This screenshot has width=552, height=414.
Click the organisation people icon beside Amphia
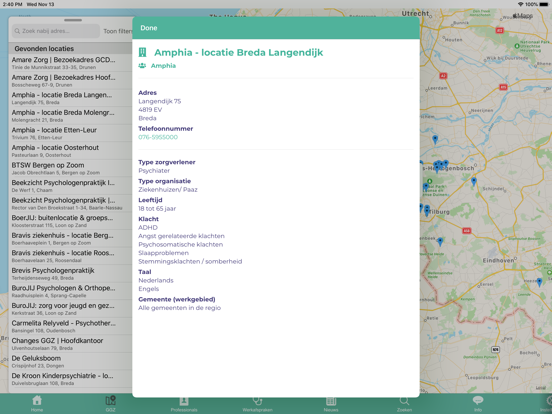pos(142,65)
